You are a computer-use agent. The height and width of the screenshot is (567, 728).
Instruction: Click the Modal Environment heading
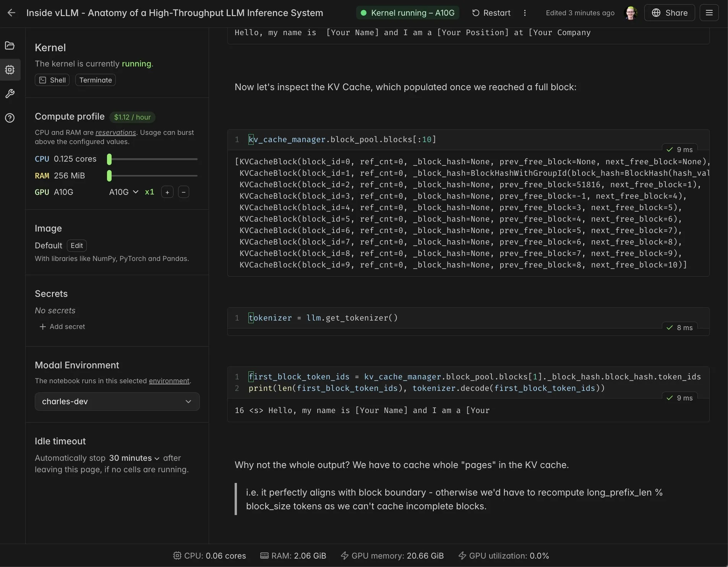click(77, 365)
